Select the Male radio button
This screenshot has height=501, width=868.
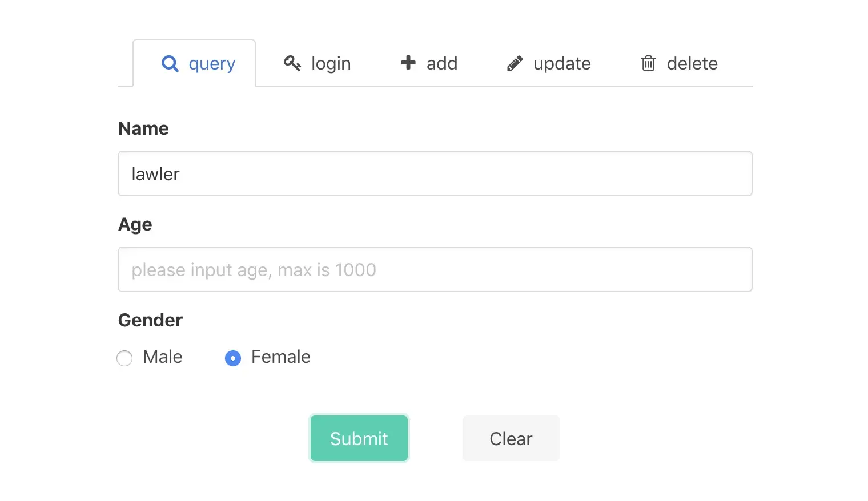(x=124, y=358)
